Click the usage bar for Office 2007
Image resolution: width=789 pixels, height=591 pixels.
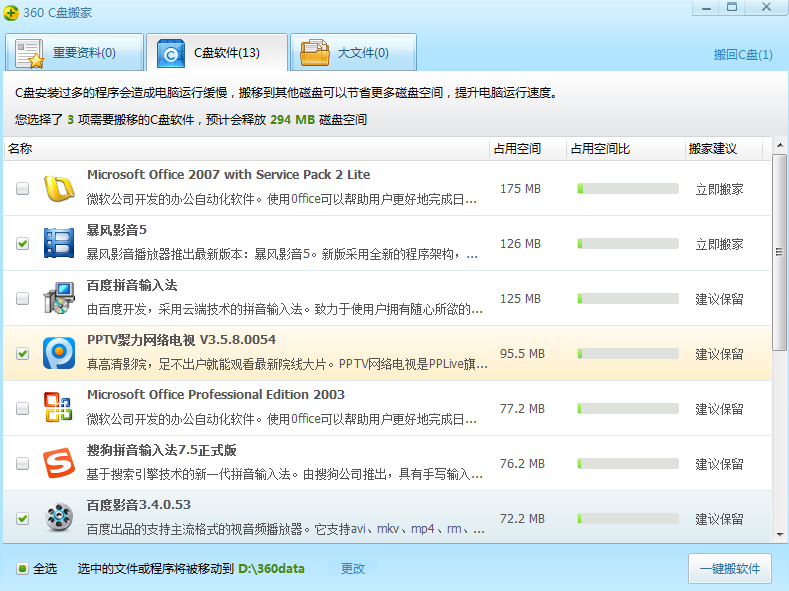(628, 189)
